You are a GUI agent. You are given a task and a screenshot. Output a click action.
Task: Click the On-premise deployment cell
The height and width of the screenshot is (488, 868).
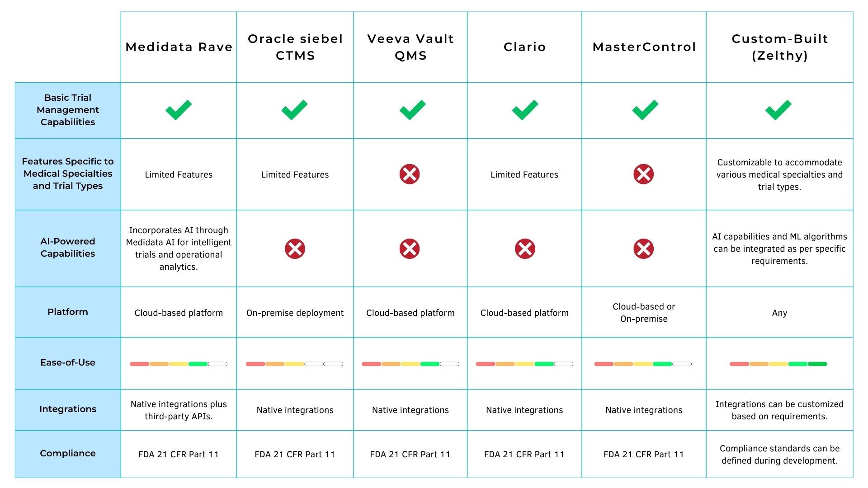point(295,313)
